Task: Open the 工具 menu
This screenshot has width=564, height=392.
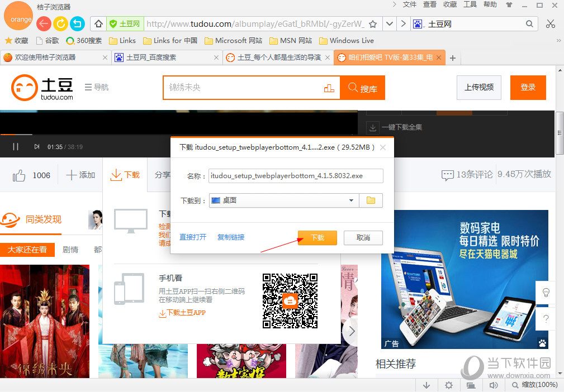Action: 470,6
